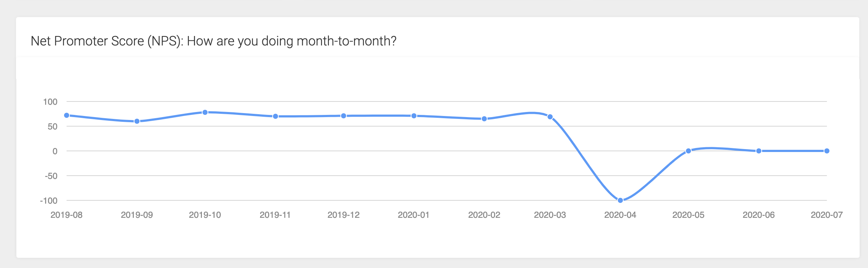Click the 2020-06 data point marker
Viewport: 868px width, 268px height.
(759, 151)
